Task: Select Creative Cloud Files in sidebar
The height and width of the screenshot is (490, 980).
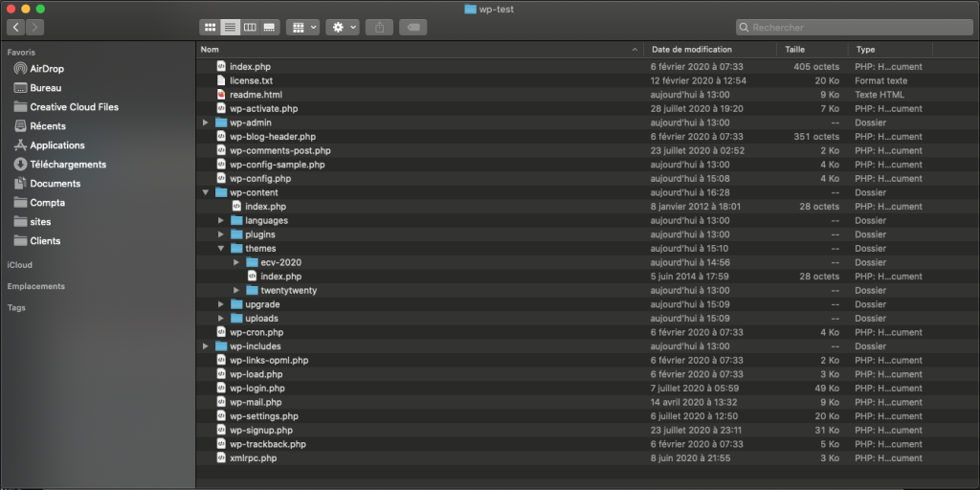Action: (x=74, y=107)
